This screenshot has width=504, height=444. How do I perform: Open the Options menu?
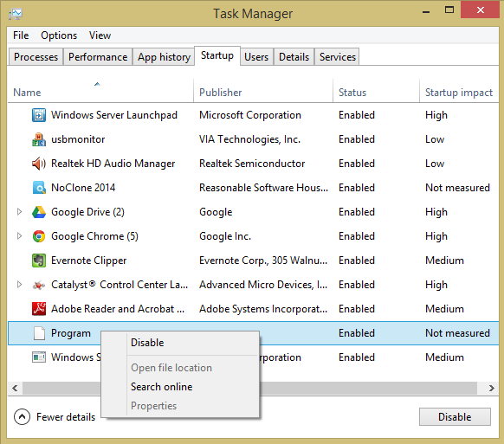(59, 35)
